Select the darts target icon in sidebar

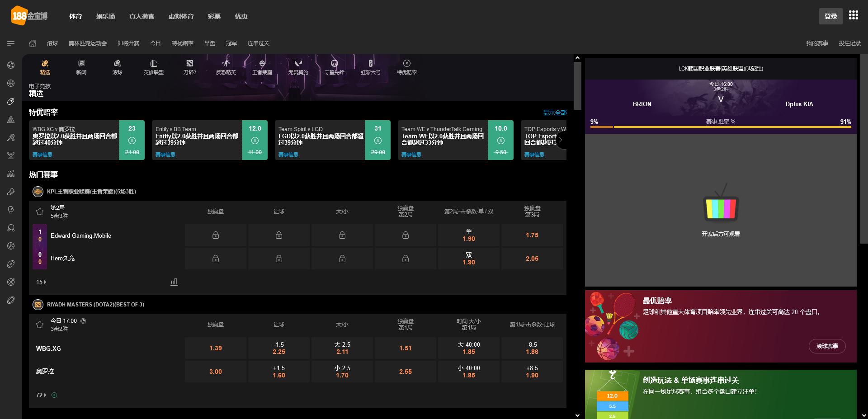pyautogui.click(x=11, y=282)
